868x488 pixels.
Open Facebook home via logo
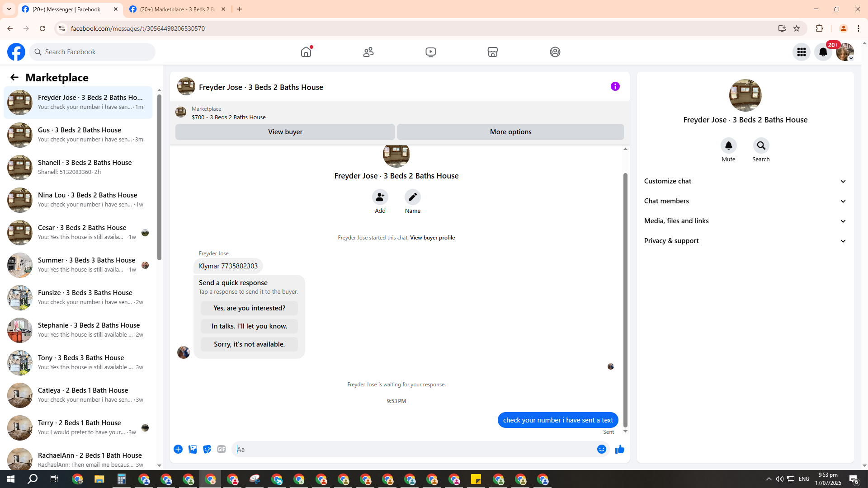(16, 52)
